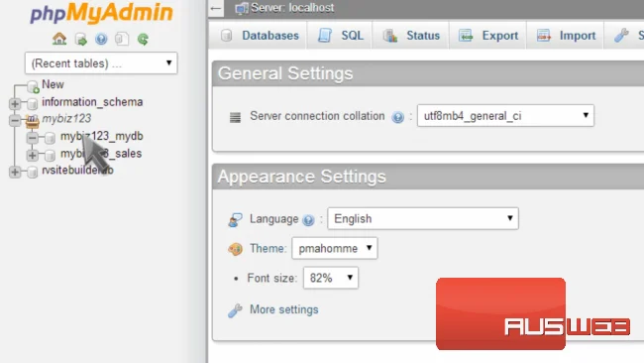Click the New database tree item
This screenshot has height=363, width=644.
(x=53, y=84)
